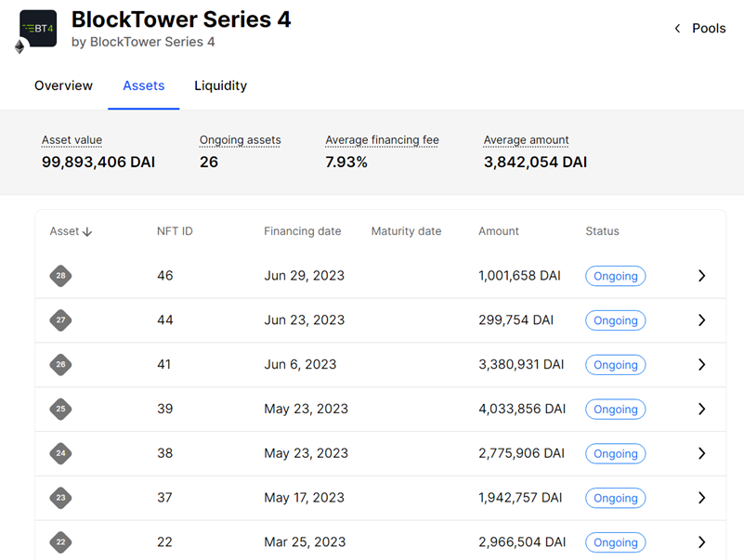Click Ongoing status badge for 2,775,906 DAI
This screenshot has height=560, width=744.
pos(616,454)
